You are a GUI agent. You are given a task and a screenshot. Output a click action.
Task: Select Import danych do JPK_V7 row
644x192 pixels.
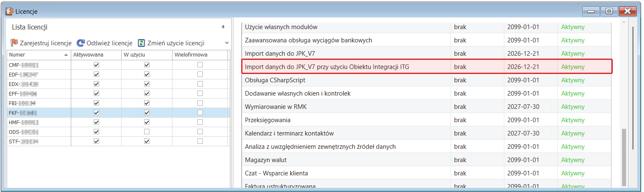click(427, 54)
